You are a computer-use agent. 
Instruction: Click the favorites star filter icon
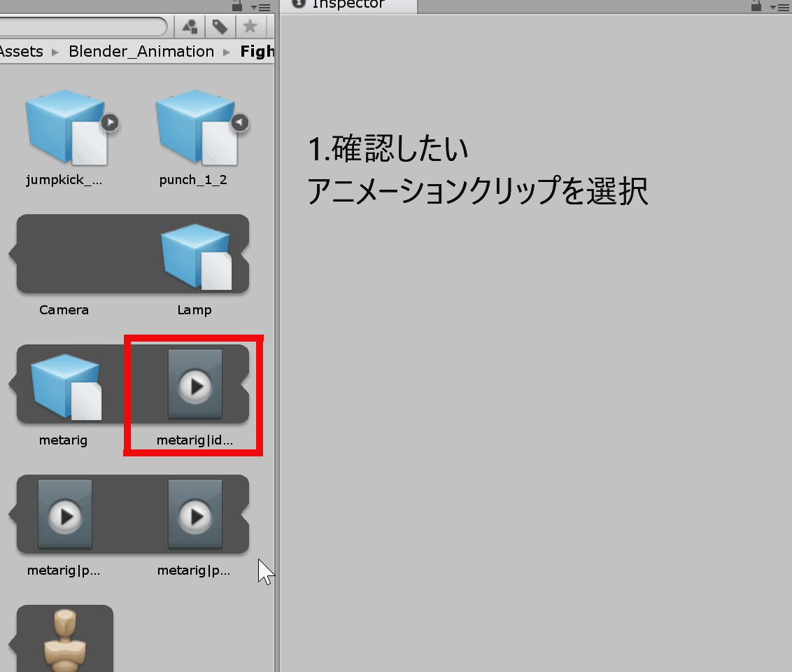[250, 26]
